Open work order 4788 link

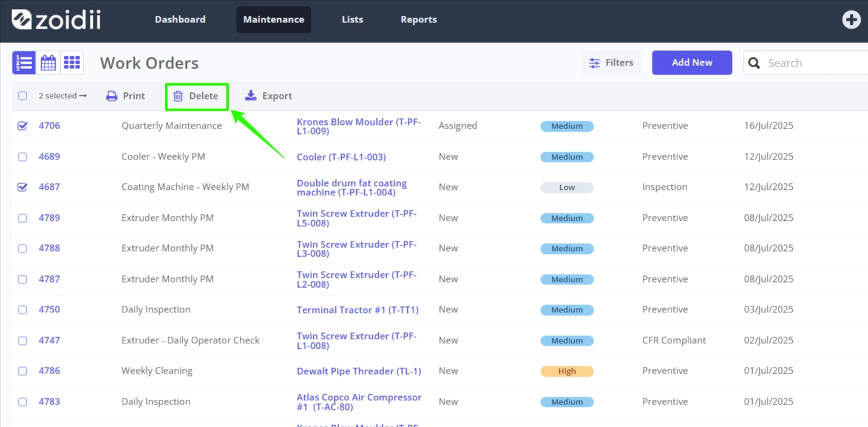49,248
